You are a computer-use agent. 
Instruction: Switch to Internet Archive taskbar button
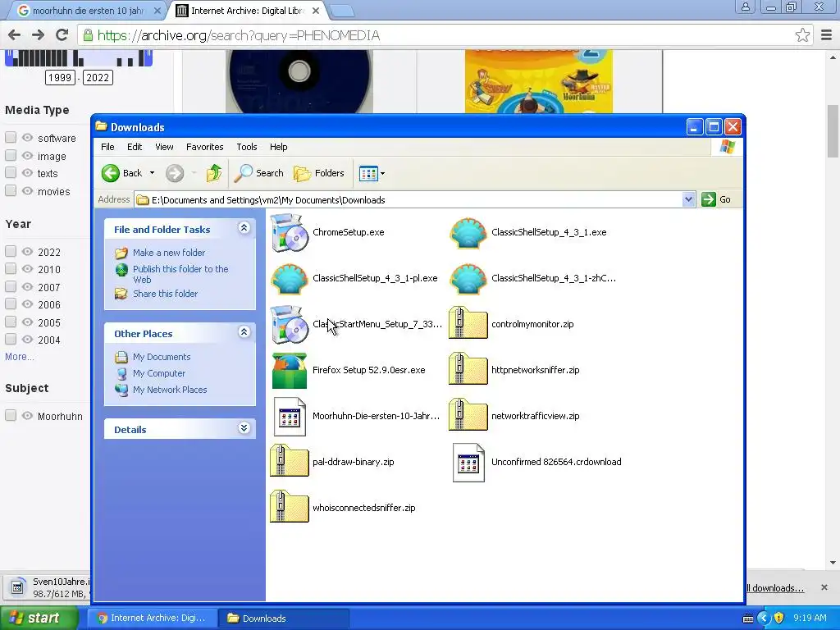(x=153, y=618)
